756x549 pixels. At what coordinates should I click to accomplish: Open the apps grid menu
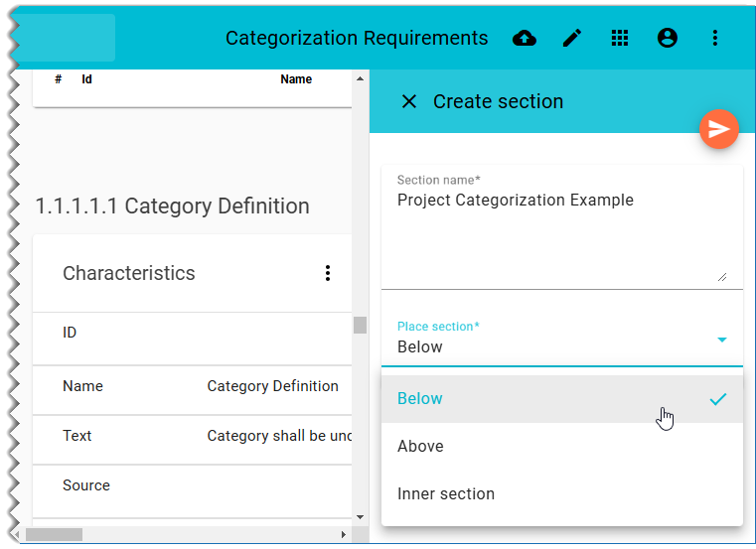[620, 38]
